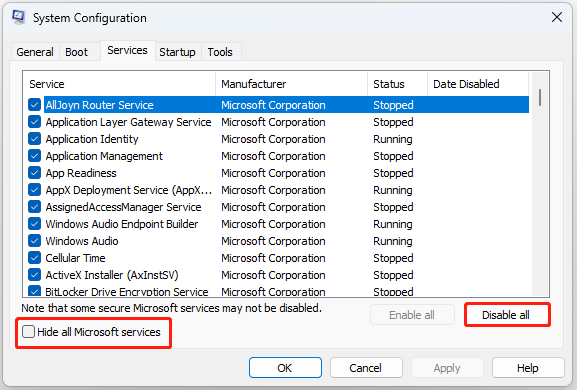Select the AllJoyn Router Service name
Viewport: 577px width, 390px height.
[99, 105]
